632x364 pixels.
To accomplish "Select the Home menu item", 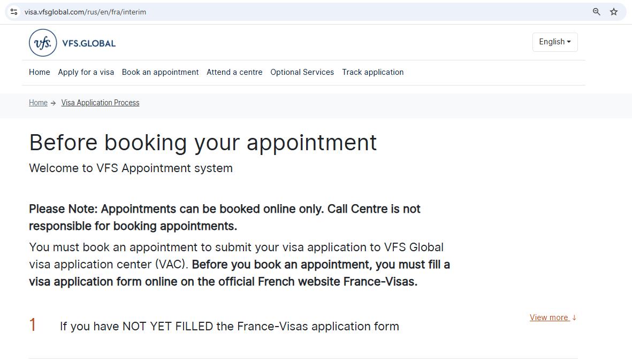I will pyautogui.click(x=39, y=72).
